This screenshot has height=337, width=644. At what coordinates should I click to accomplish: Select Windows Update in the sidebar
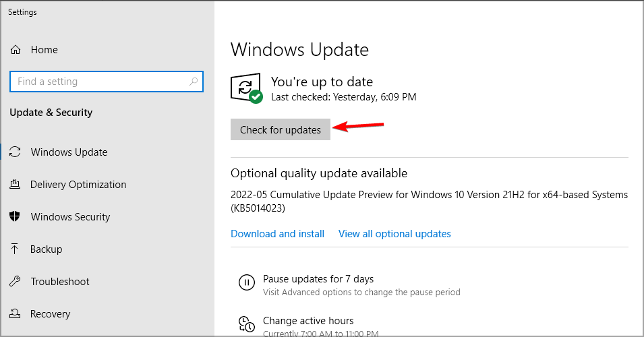69,152
